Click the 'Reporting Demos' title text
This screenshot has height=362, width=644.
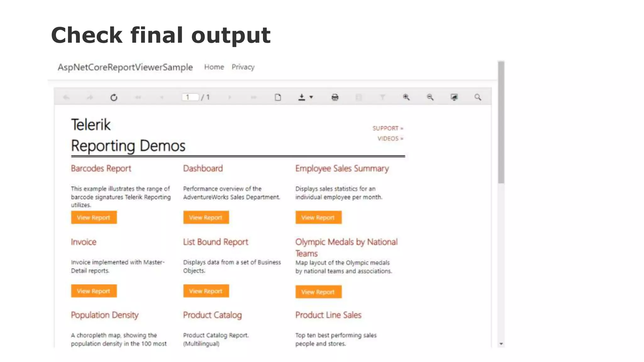coord(128,146)
